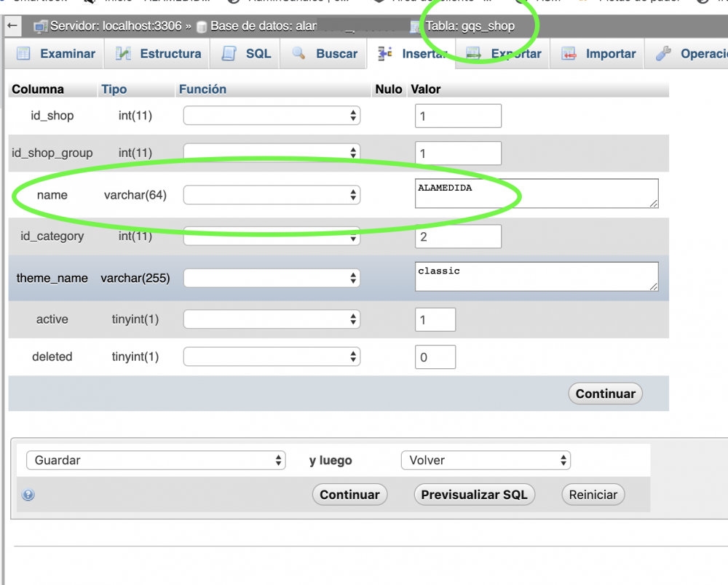Click the id_category value field

point(458,236)
